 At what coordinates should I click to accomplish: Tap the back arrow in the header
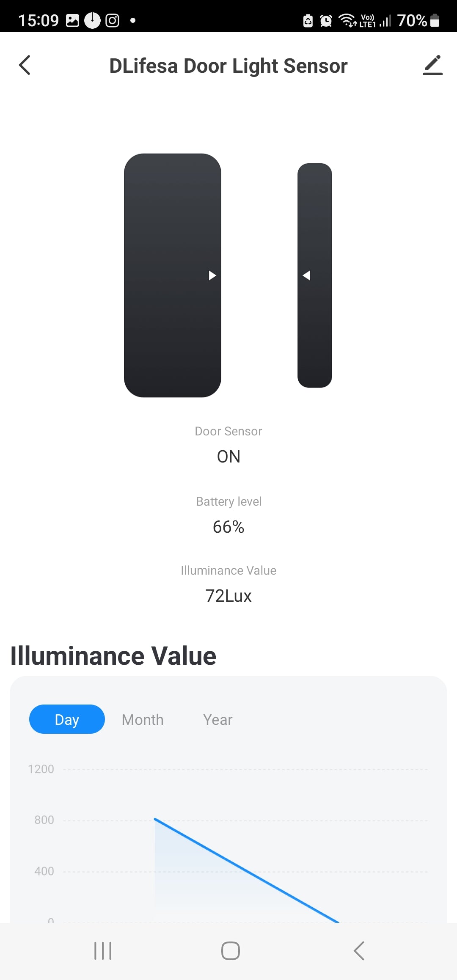(25, 65)
